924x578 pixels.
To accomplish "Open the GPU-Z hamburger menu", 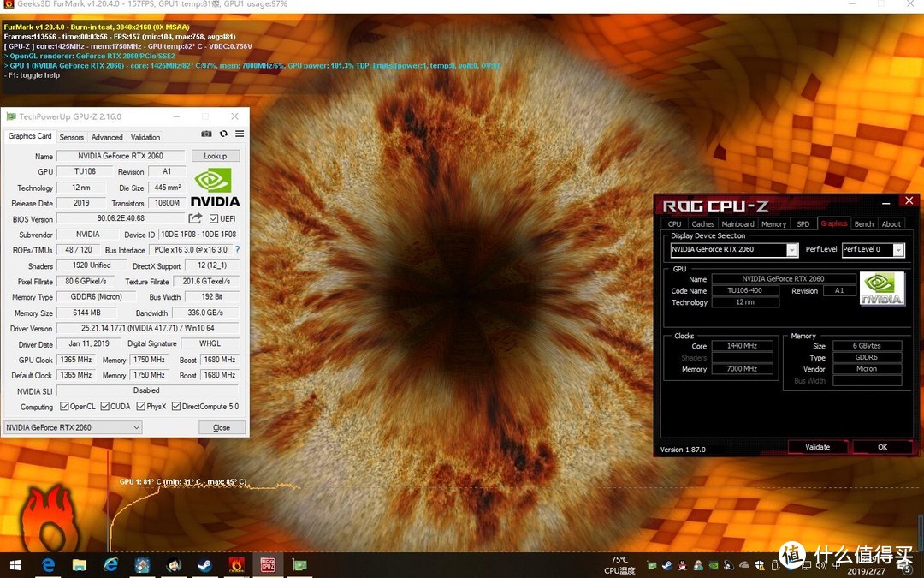I will [240, 134].
